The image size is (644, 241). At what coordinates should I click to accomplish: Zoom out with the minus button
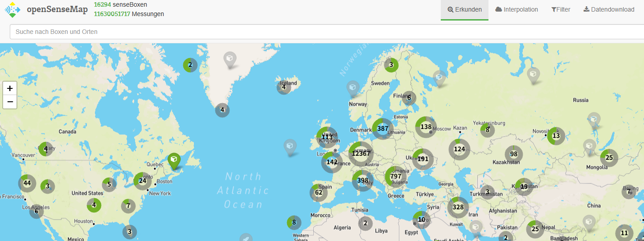pyautogui.click(x=10, y=102)
